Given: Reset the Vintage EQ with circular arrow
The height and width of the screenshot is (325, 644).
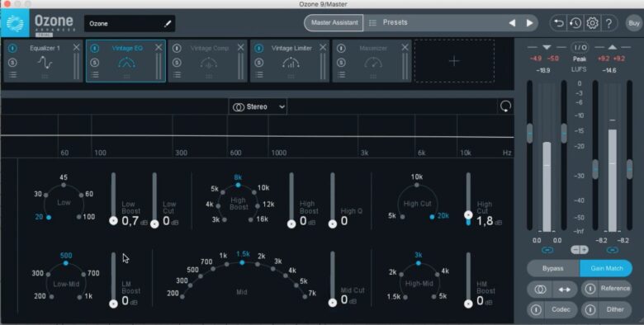Looking at the screenshot, I should pyautogui.click(x=505, y=106).
